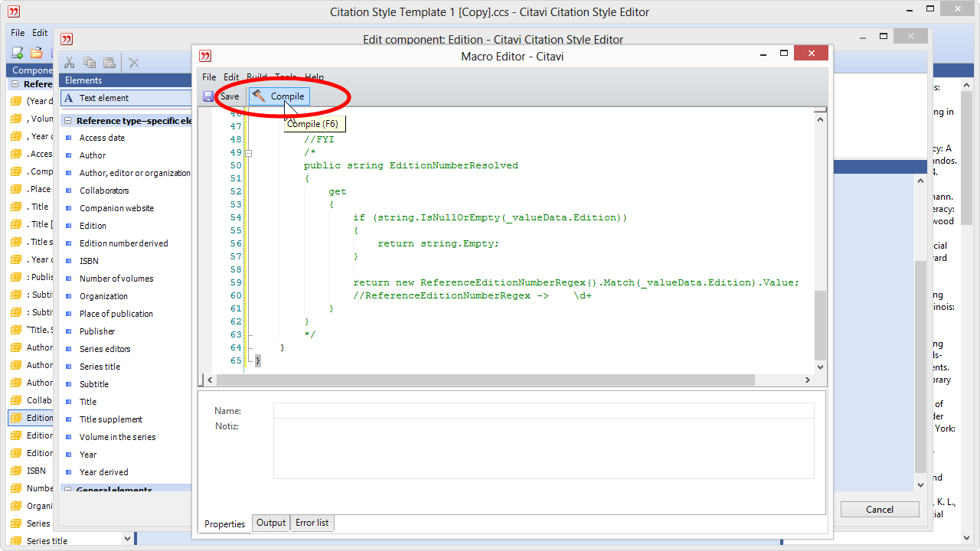Select the Volume in the series element

(x=117, y=437)
